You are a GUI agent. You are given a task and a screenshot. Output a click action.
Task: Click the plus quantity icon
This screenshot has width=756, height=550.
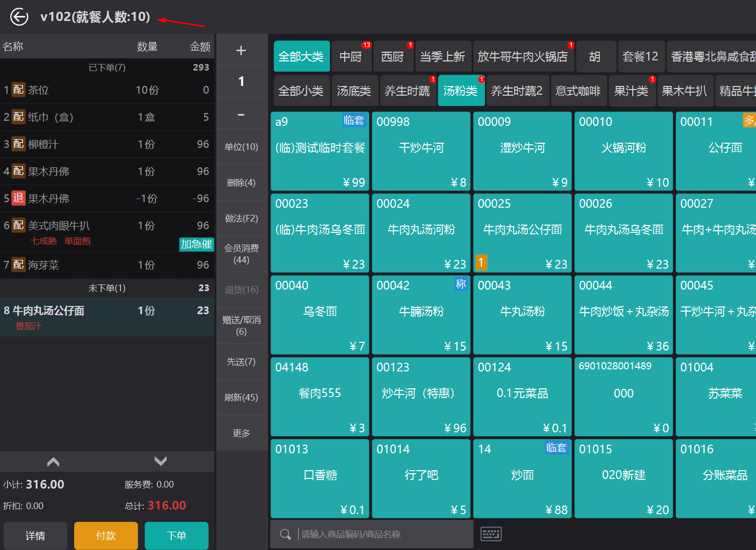(241, 51)
